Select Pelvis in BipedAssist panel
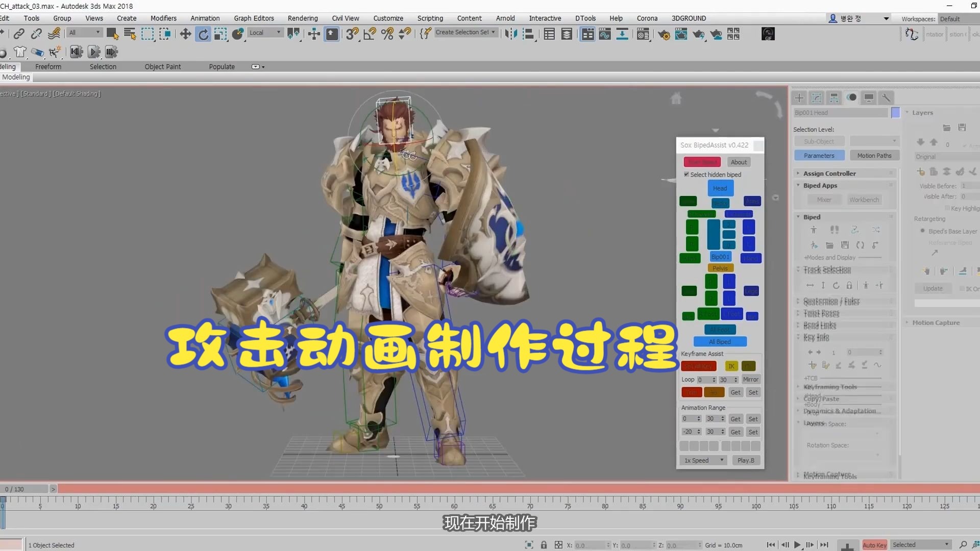 [720, 268]
